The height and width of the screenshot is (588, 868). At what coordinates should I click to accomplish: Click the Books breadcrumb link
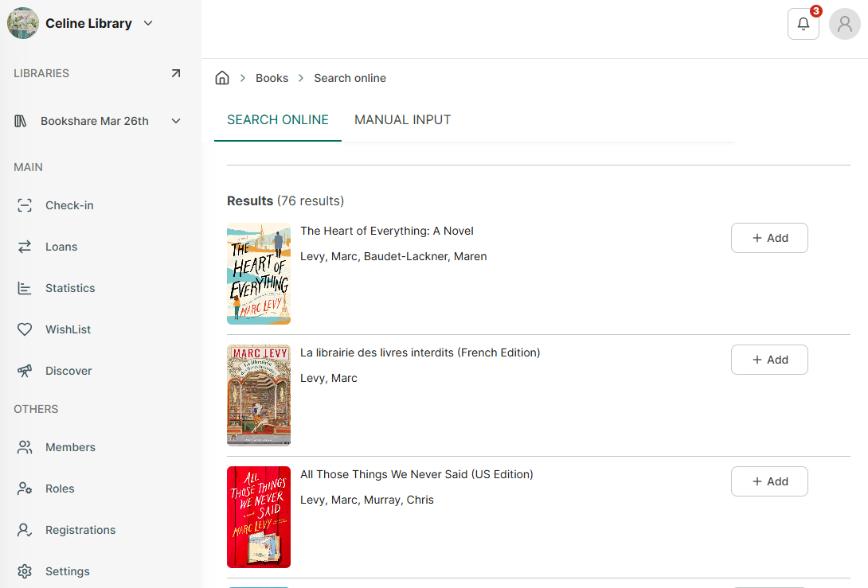[x=272, y=78]
